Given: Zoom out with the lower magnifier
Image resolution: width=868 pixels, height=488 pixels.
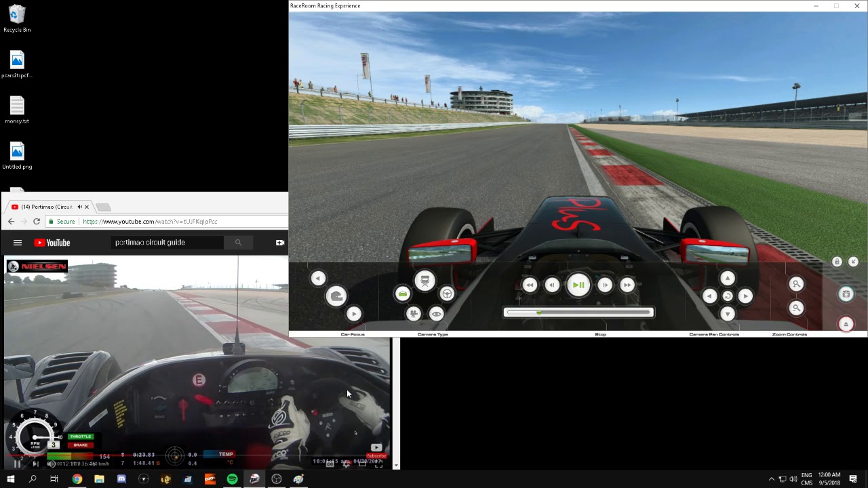Looking at the screenshot, I should click(x=797, y=308).
